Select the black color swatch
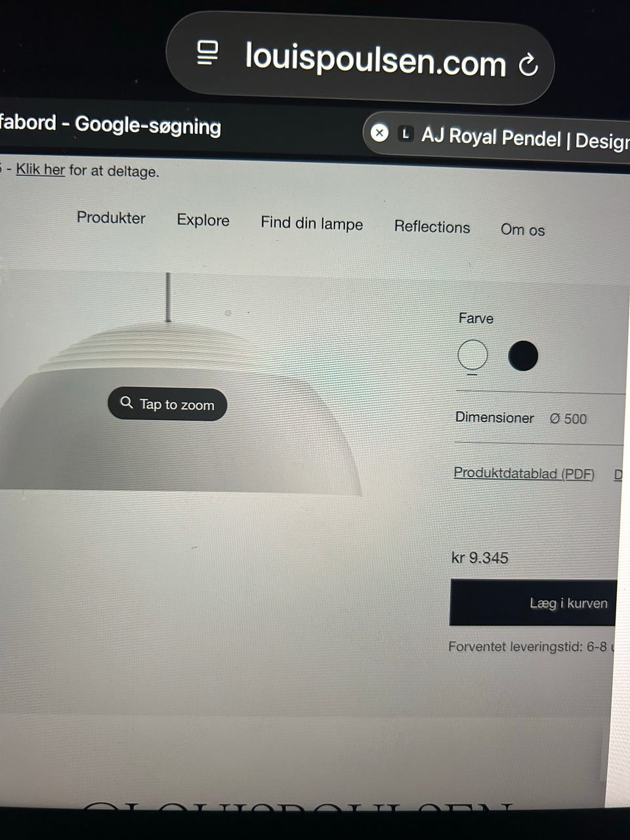Image resolution: width=630 pixels, height=840 pixels. pyautogui.click(x=523, y=356)
